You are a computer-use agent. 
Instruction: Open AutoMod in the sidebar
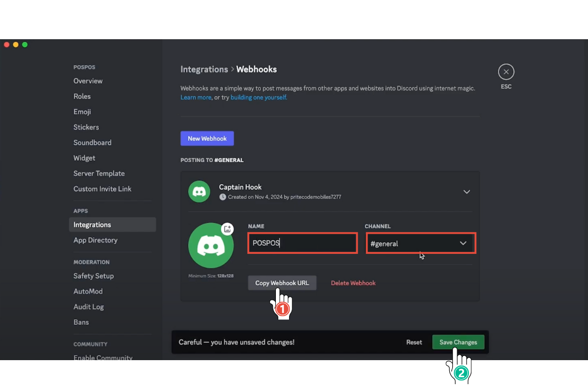tap(88, 291)
